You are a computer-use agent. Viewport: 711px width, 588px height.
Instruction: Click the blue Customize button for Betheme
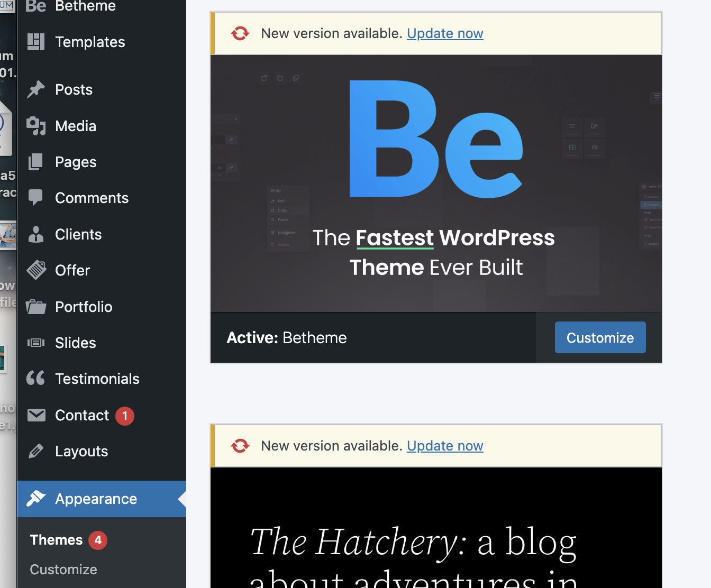pos(600,337)
